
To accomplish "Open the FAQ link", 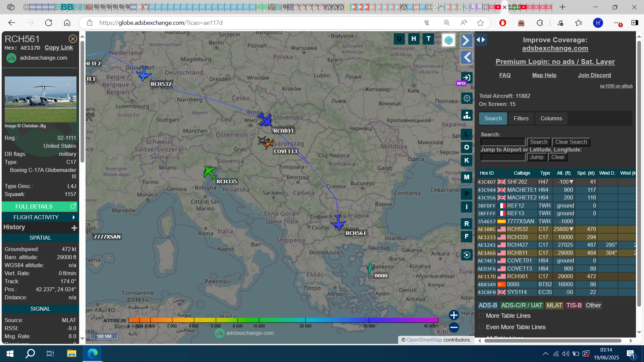I will coord(505,75).
